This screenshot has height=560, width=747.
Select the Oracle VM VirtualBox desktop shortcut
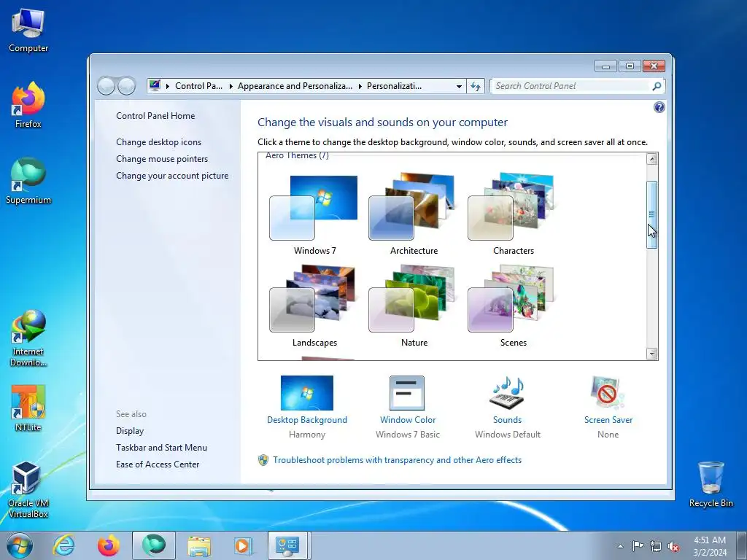pos(28,490)
